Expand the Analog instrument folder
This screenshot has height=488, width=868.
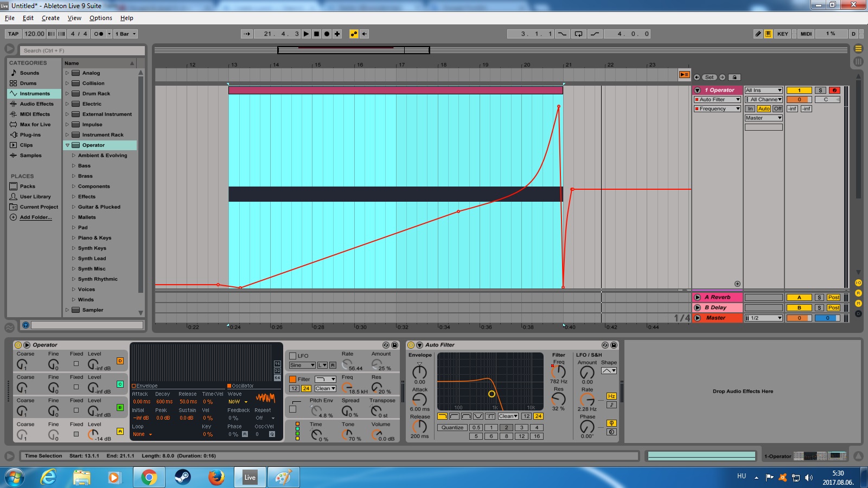point(67,73)
